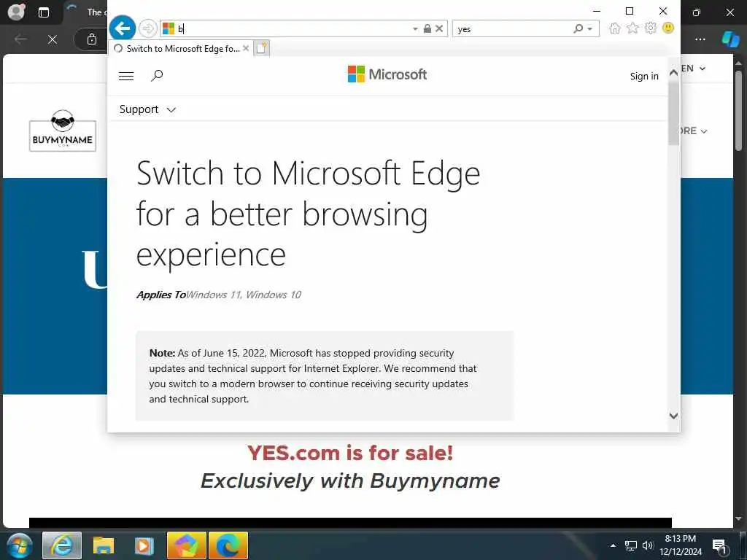This screenshot has height=560, width=747.
Task: Click the network tray icon
Action: point(631,545)
